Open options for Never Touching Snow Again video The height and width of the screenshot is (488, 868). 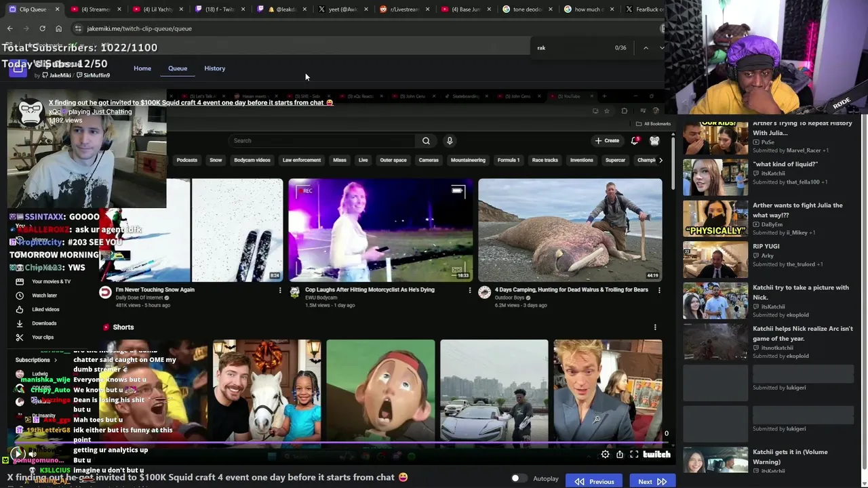click(280, 291)
